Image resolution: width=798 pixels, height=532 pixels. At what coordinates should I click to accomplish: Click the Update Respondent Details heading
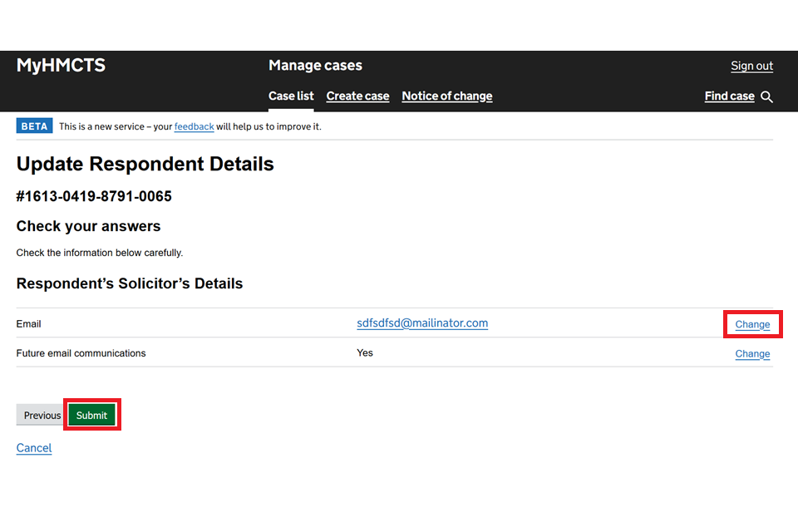[145, 165]
